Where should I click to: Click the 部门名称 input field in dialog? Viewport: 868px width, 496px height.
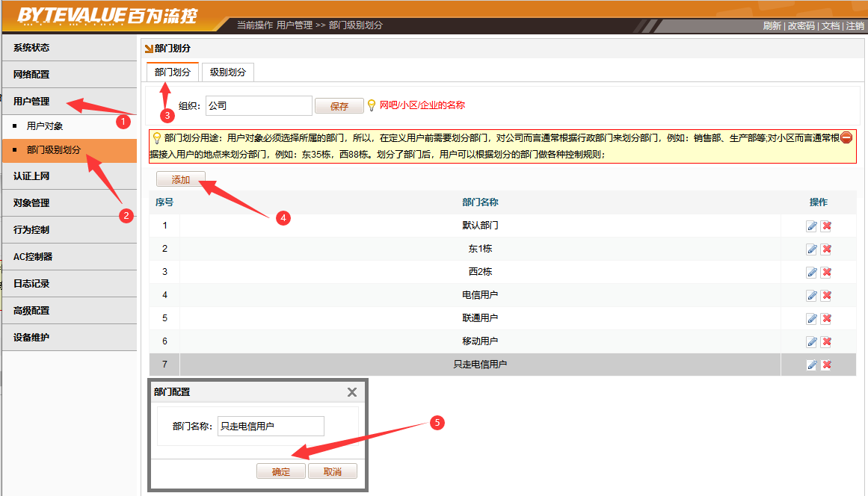271,427
